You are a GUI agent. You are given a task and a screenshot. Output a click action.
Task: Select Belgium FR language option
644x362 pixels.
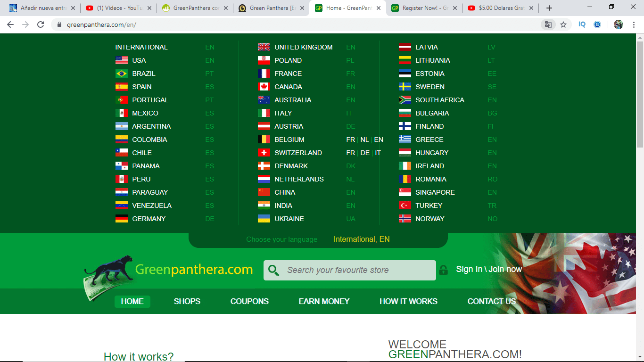(350, 140)
